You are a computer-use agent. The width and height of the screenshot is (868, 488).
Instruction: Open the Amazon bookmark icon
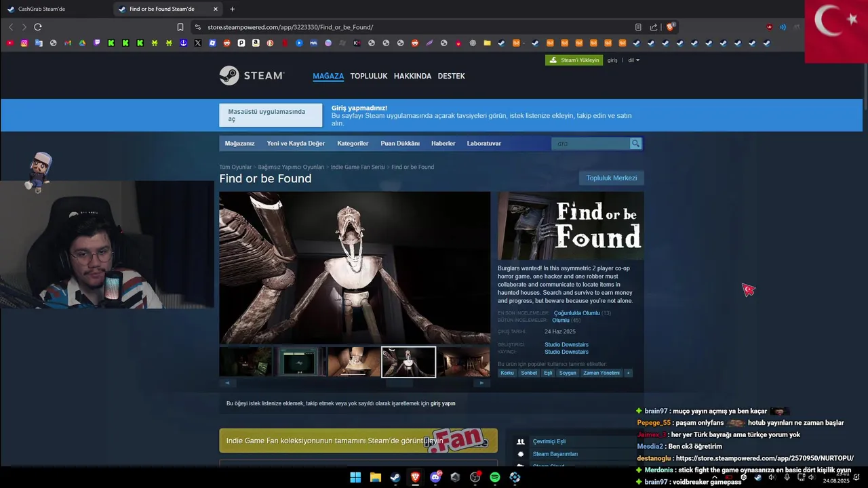point(256,43)
